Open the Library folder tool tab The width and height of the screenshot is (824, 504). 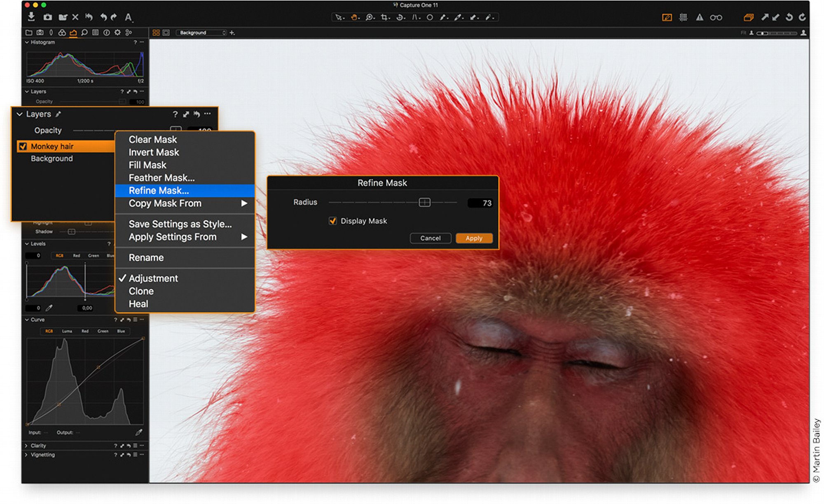29,33
